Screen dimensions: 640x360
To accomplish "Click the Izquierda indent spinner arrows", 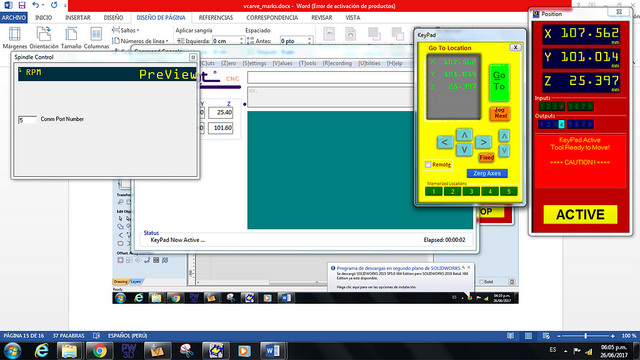I will [x=241, y=41].
